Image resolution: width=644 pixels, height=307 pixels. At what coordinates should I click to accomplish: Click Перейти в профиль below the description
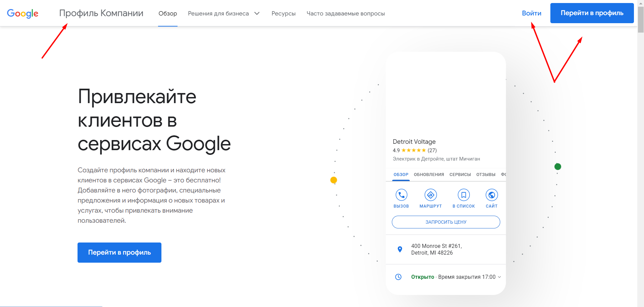coord(119,253)
